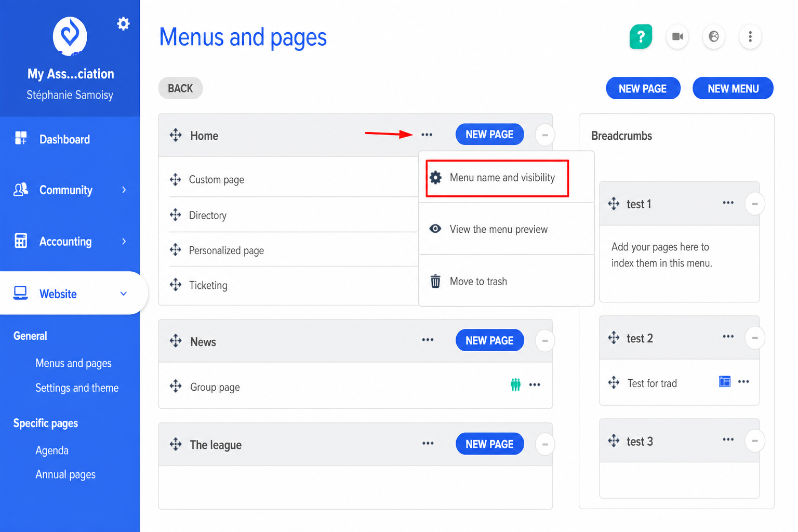Open the three-dot options of test 1
798x532 pixels.
click(x=728, y=203)
